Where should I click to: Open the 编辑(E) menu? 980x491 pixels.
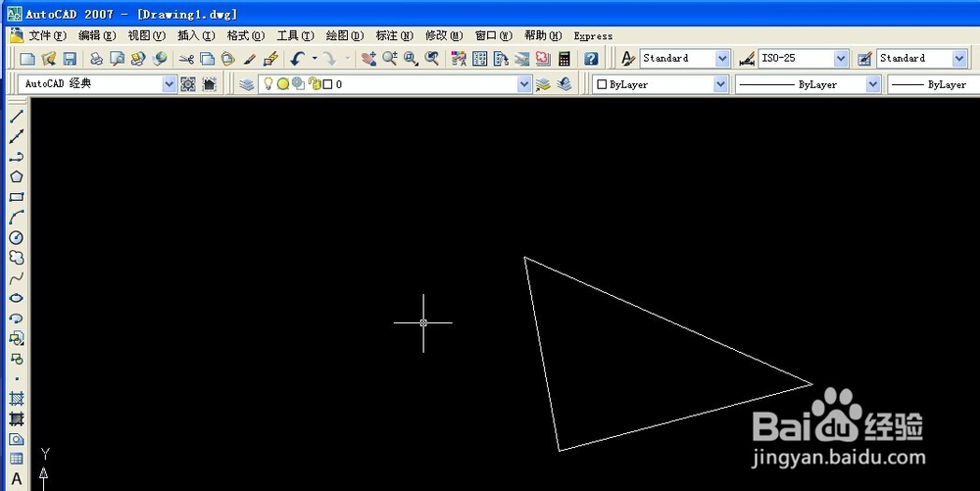coord(97,35)
